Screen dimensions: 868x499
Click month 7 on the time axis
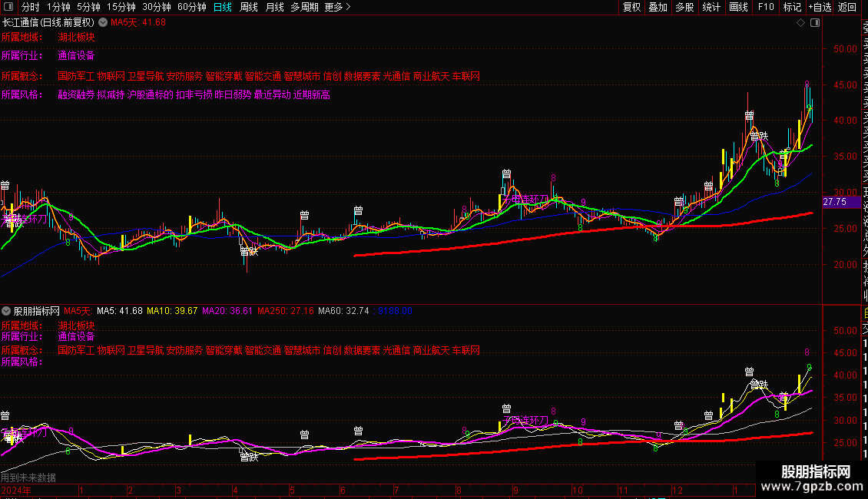(x=396, y=490)
